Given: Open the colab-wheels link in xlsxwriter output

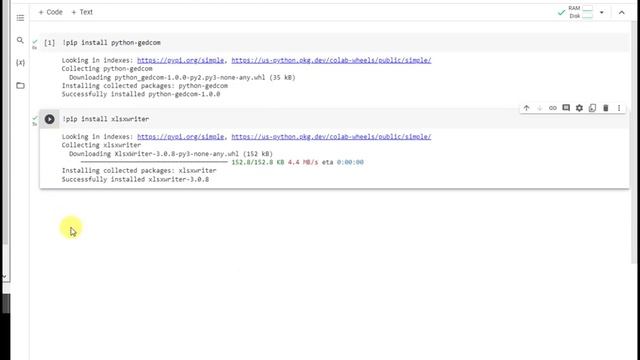Looking at the screenshot, I should [331, 137].
